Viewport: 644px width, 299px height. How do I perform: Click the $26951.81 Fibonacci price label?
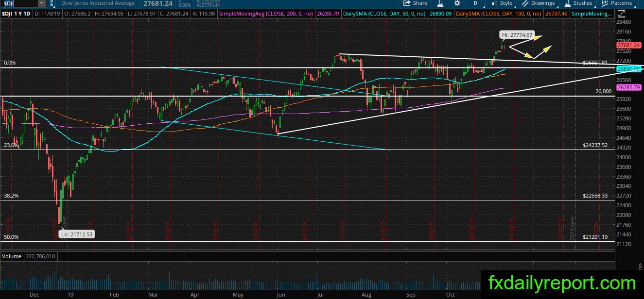coord(595,63)
